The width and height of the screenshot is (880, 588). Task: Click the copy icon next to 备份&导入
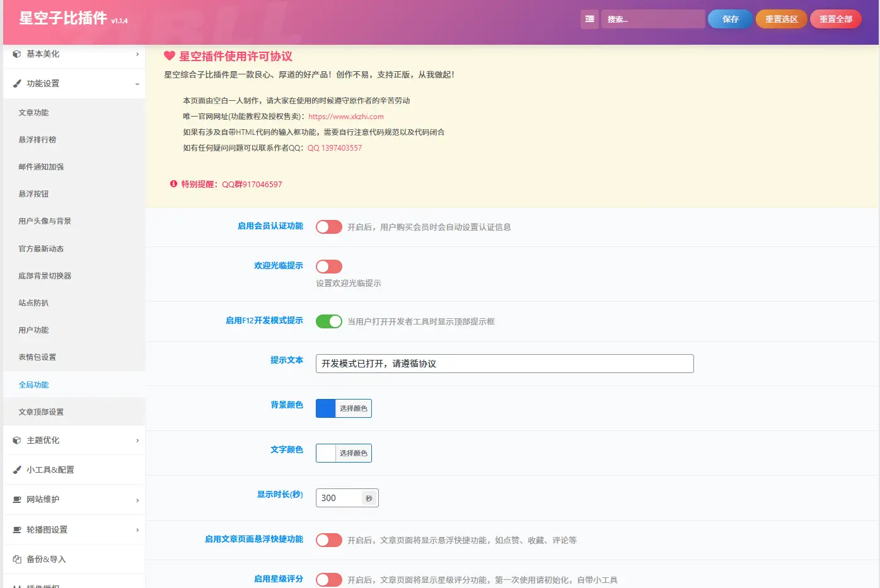point(17,559)
